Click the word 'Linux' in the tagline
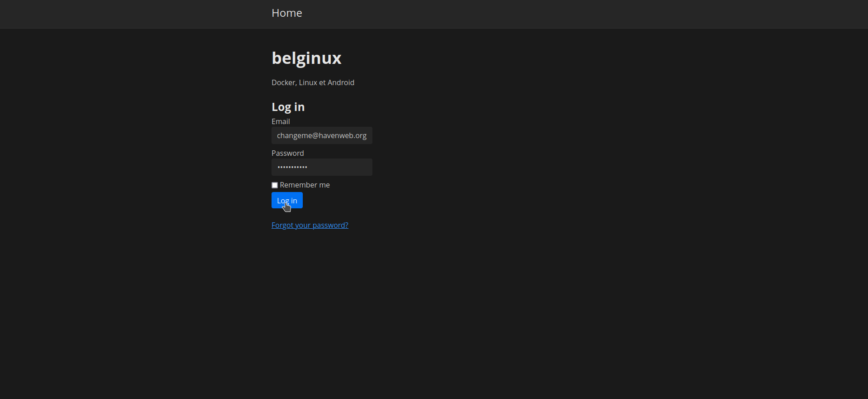Image resolution: width=868 pixels, height=399 pixels. (308, 82)
